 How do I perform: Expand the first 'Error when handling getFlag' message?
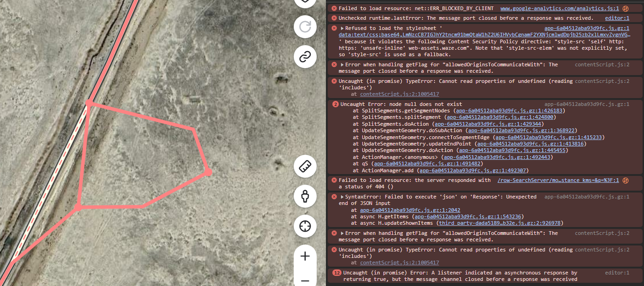[342, 65]
